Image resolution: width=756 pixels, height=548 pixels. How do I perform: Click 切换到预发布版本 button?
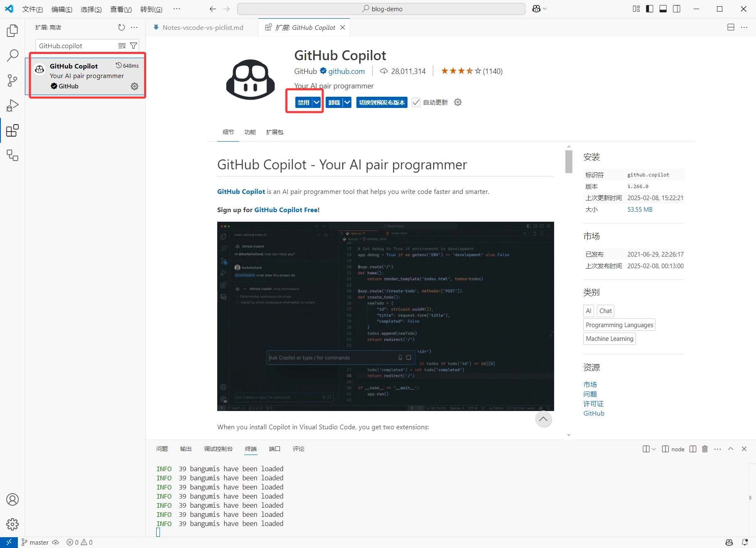(382, 102)
